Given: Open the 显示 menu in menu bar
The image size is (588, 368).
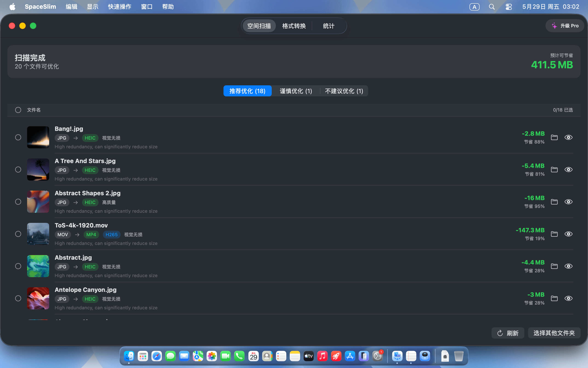Looking at the screenshot, I should 93,7.
